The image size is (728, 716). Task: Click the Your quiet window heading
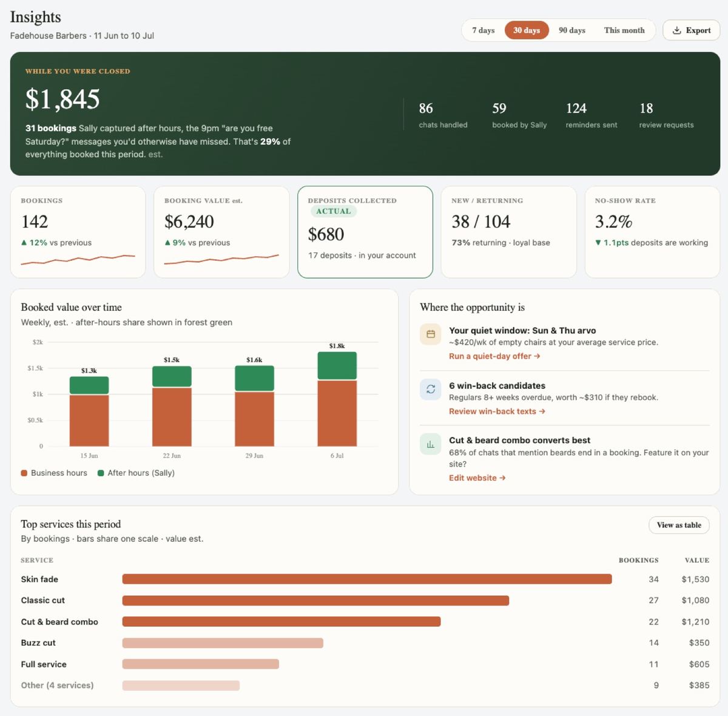(522, 331)
